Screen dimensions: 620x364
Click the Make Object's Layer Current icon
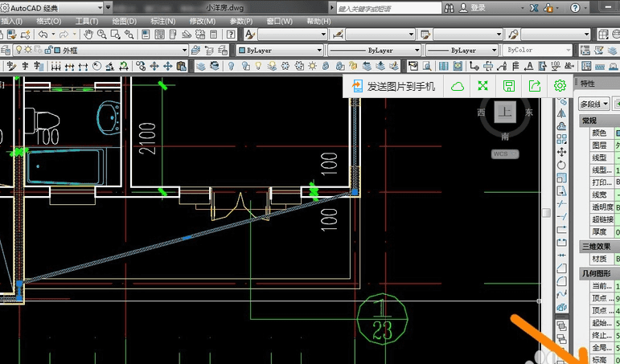point(195,50)
